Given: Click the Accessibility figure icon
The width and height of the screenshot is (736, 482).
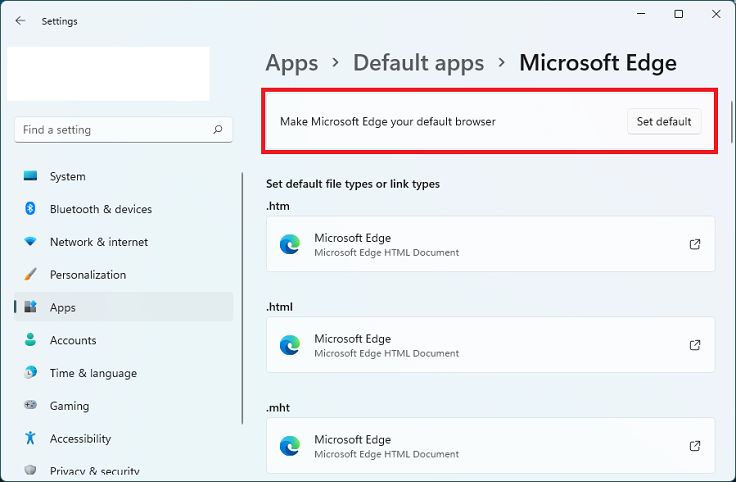Looking at the screenshot, I should 31,438.
